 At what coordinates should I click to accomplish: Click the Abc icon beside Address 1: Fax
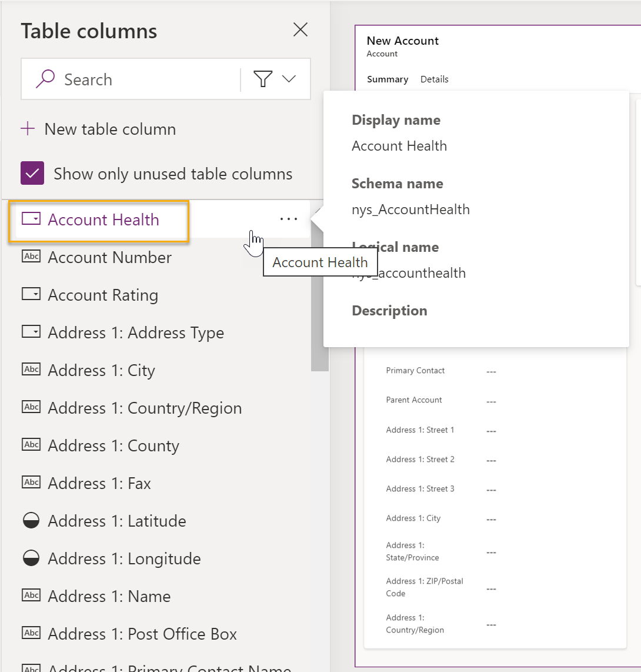pyautogui.click(x=31, y=482)
